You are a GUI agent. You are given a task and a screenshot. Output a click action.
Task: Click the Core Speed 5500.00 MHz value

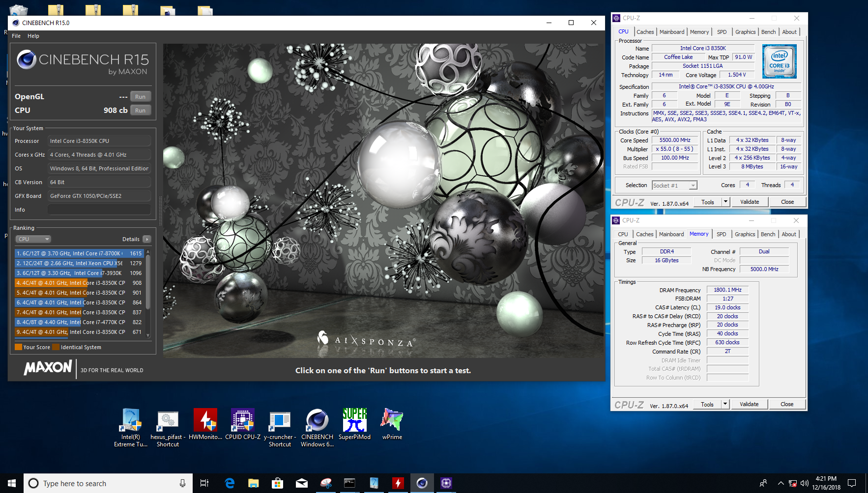coord(675,140)
